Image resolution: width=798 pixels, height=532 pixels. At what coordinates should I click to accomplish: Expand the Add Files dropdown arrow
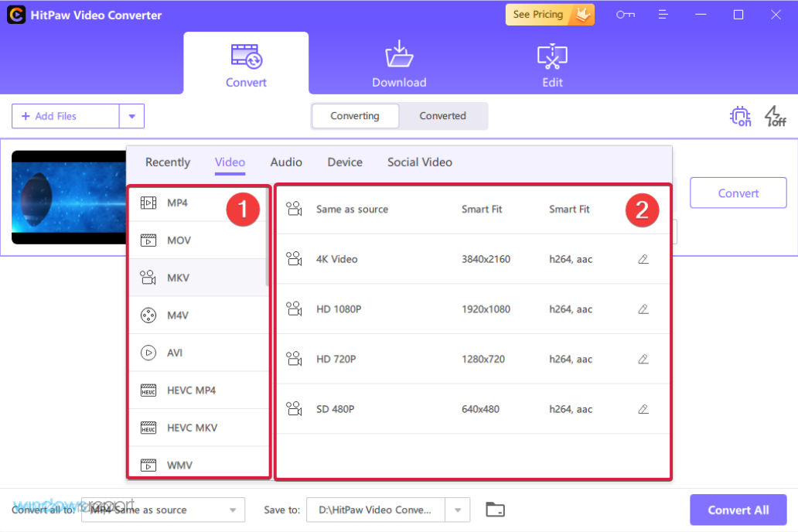click(131, 116)
